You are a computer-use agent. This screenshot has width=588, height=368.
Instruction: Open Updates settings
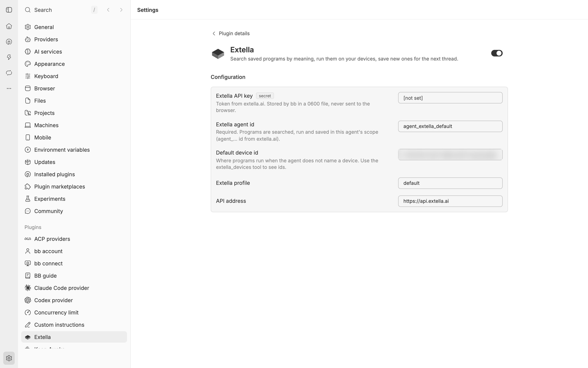(74, 162)
